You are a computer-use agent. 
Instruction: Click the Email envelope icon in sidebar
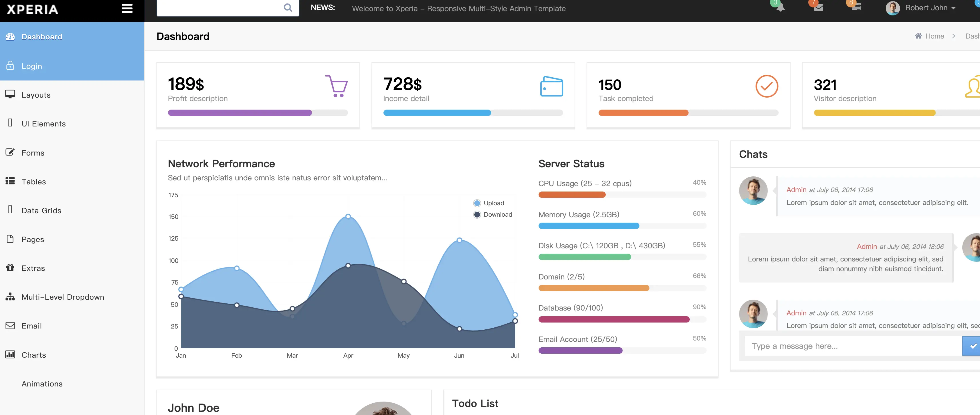click(x=10, y=326)
